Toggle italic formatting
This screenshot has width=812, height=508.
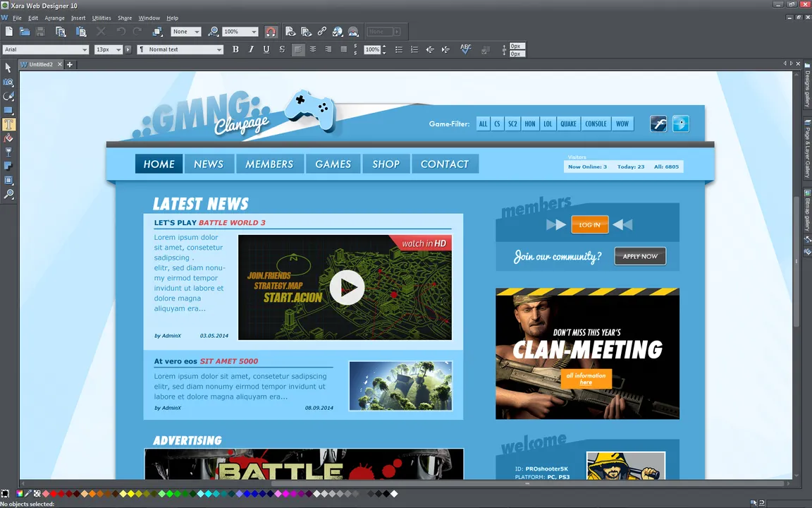point(251,49)
